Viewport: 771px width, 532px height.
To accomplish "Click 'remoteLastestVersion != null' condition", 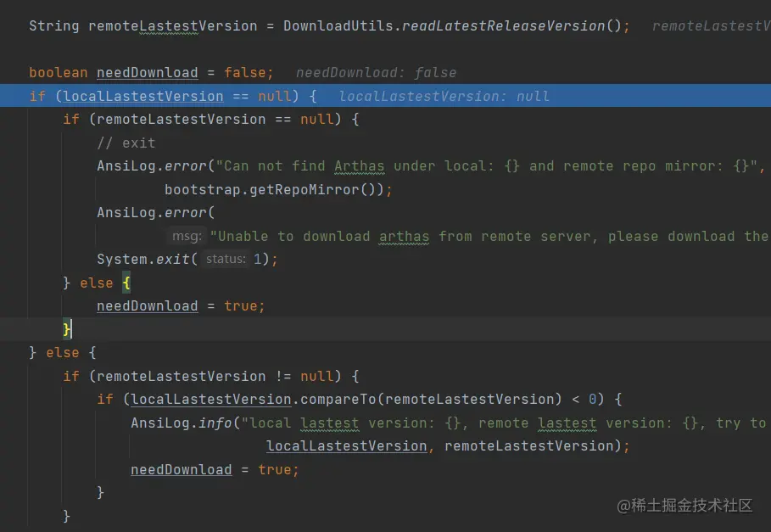I will click(215, 376).
